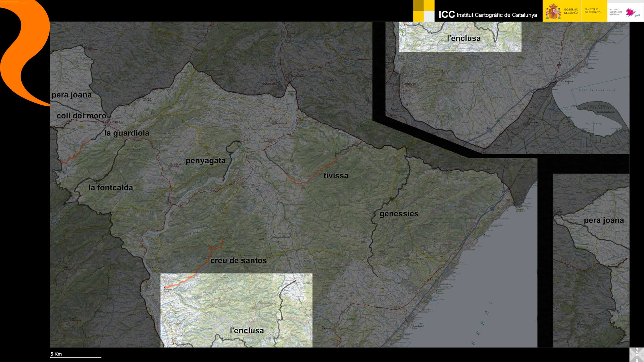644x362 pixels.
Task: Select the penyagata route label
Action: click(205, 161)
